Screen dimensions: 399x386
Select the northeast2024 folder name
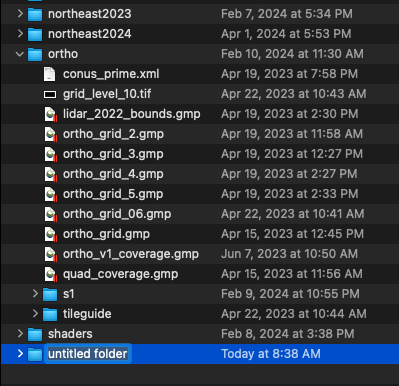90,34
